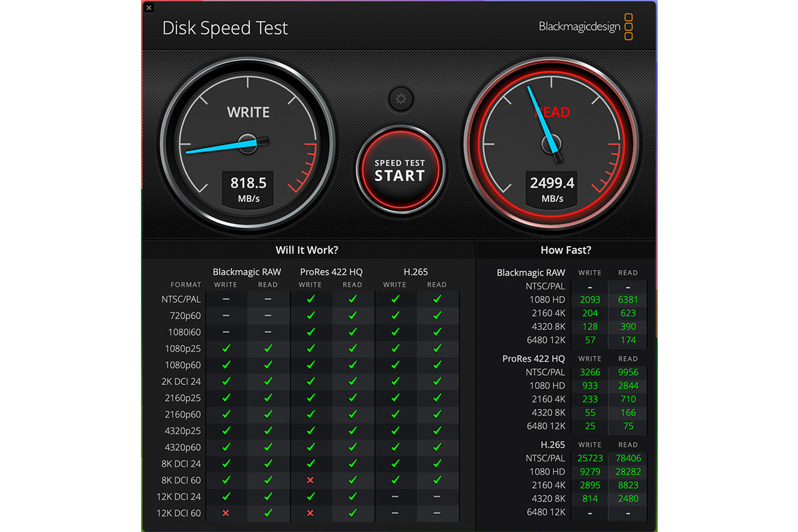Click checkmark for 12K DCI 60 Blackmagic RAW read
The width and height of the screenshot is (798, 532).
coord(268,513)
